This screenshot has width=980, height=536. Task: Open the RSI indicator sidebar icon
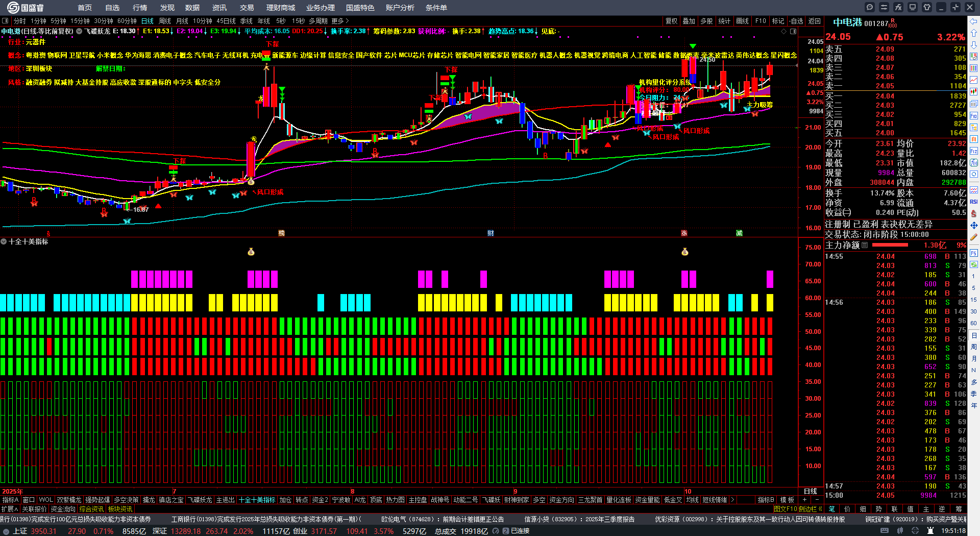coord(974,202)
